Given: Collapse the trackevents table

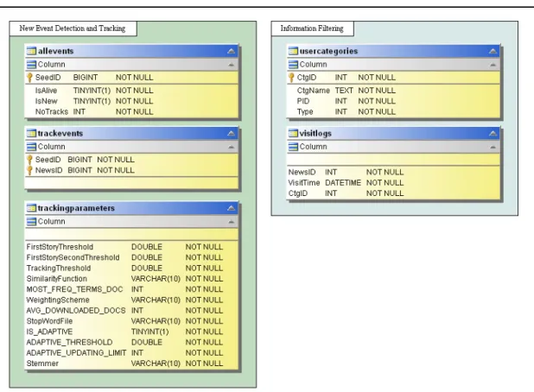Looking at the screenshot, I should tap(232, 133).
